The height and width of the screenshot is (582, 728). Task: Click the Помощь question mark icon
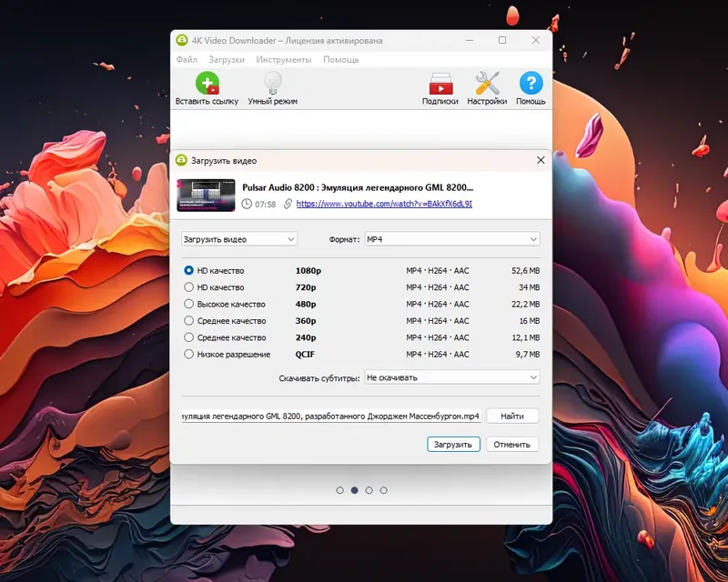[x=531, y=84]
